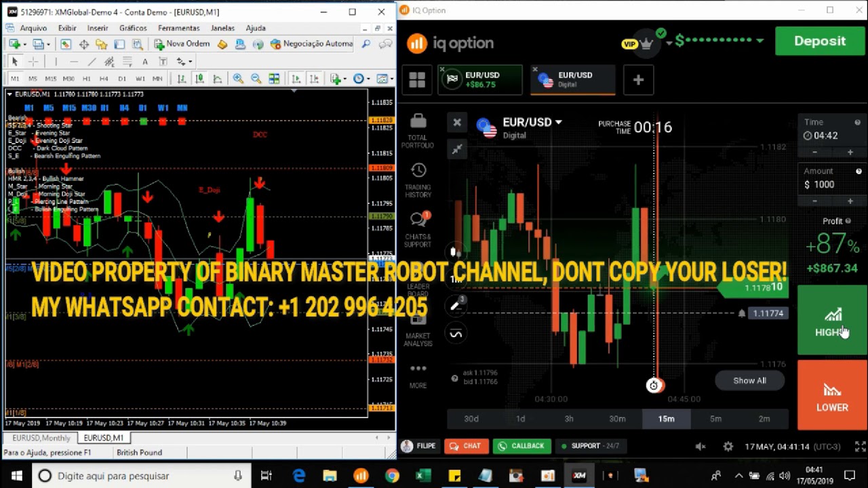The image size is (868, 488).
Task: Enable auto scroll on the MetaTrader chart
Action: [x=296, y=79]
